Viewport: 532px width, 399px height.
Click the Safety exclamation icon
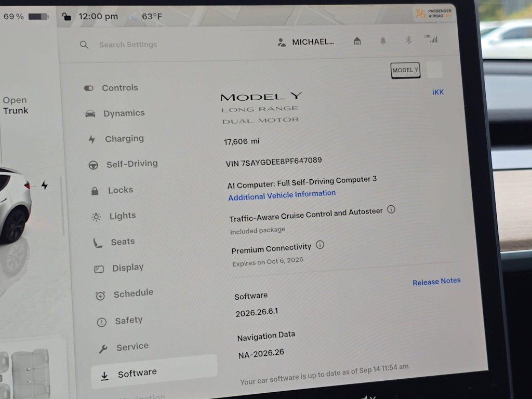tap(102, 322)
